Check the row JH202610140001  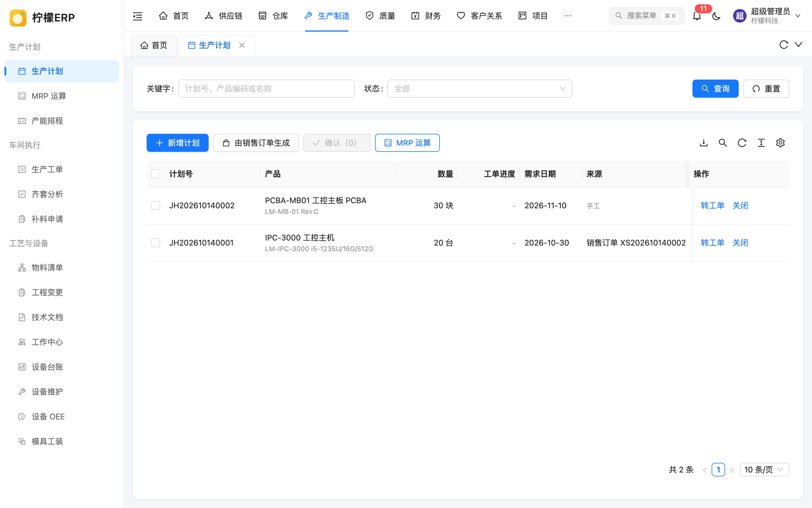(x=156, y=243)
